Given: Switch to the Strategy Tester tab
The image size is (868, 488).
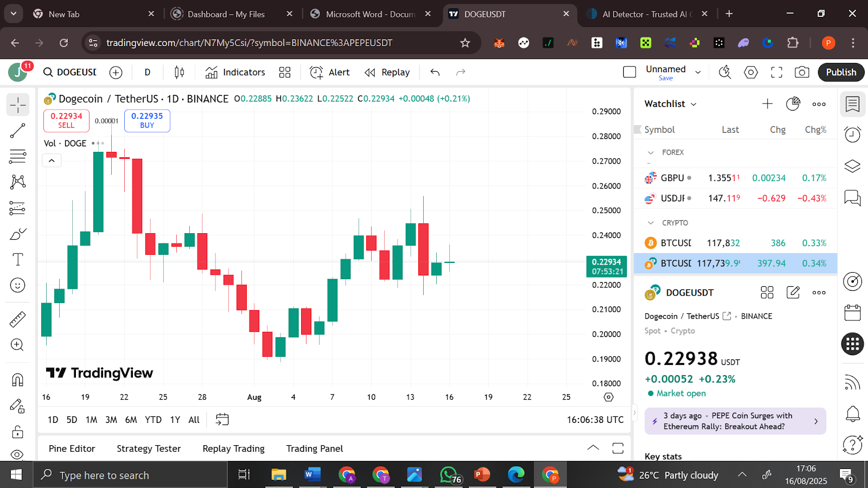Looking at the screenshot, I should click(148, 448).
